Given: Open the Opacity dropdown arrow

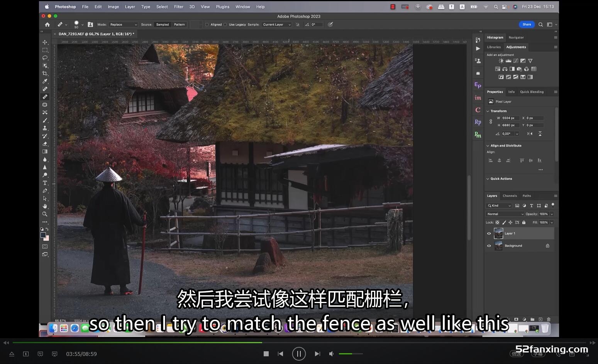Looking at the screenshot, I should click(552, 214).
